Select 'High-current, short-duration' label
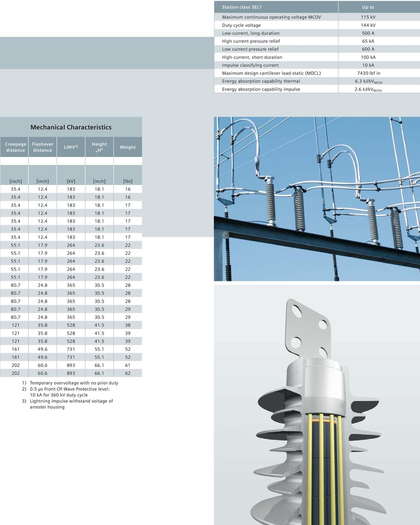Screen dimensions: 420x525 [252, 57]
